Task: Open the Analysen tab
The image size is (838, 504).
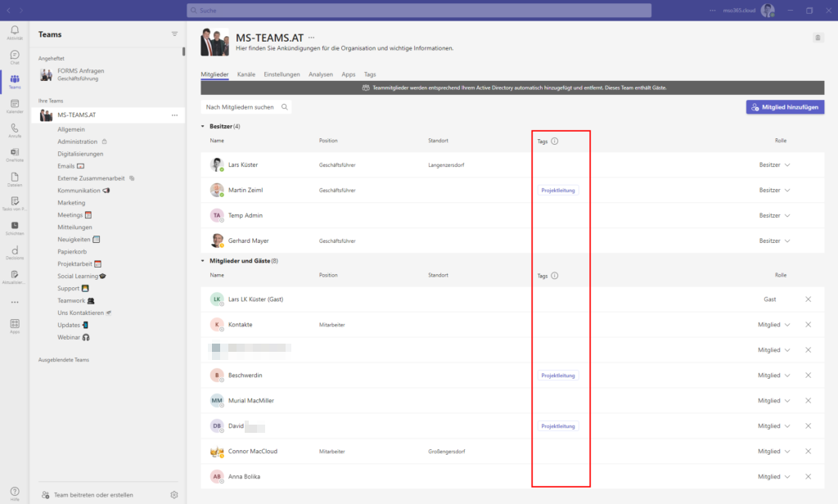Action: 321,74
